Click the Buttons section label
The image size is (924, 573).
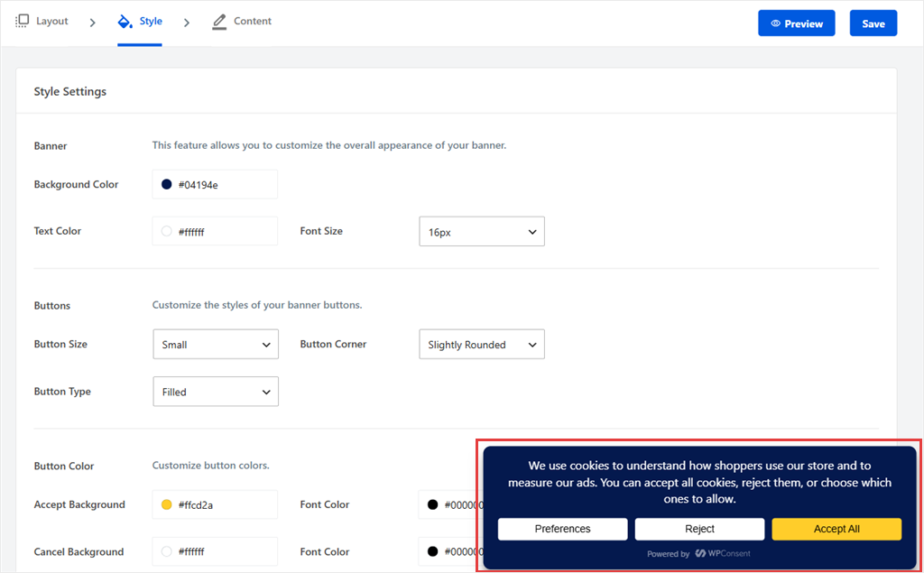coord(51,305)
